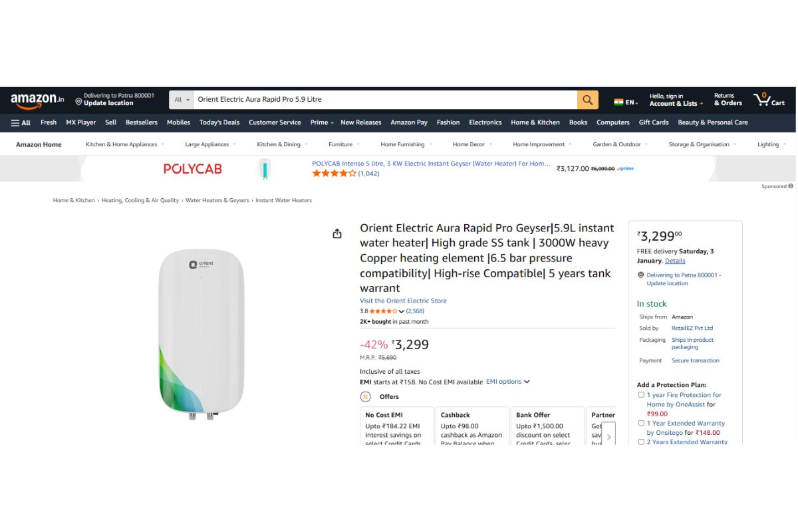
Task: Check 2 Years Extended Warranty checkbox
Action: pos(641,442)
